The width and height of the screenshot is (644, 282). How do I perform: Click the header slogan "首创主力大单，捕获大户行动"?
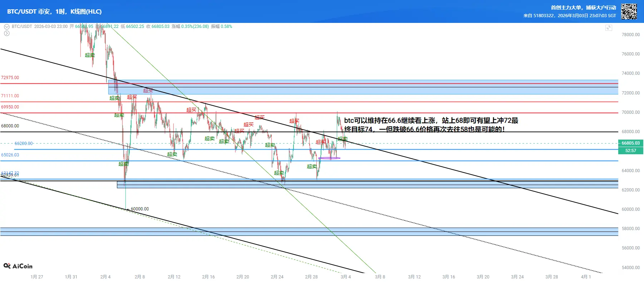point(584,8)
